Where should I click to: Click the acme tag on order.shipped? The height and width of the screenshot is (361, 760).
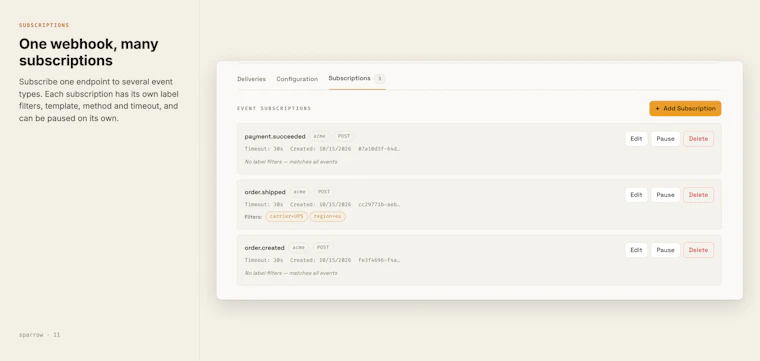(x=300, y=192)
